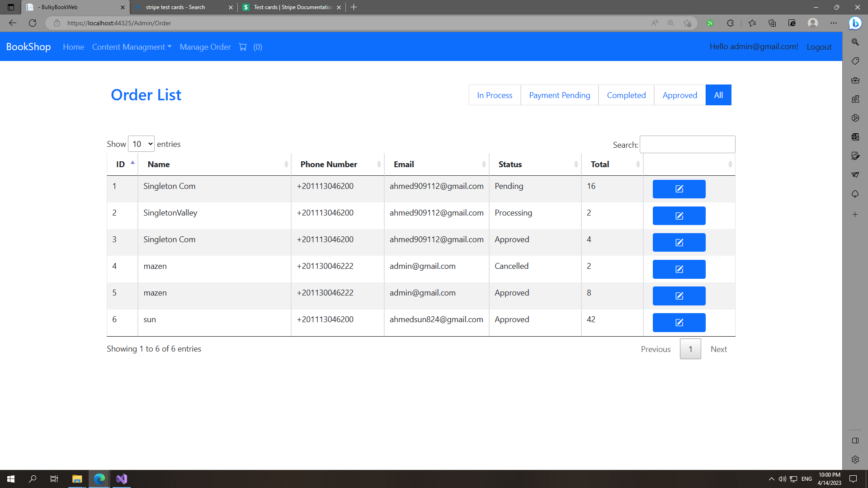Click the green IDM extension icon

tap(711, 23)
